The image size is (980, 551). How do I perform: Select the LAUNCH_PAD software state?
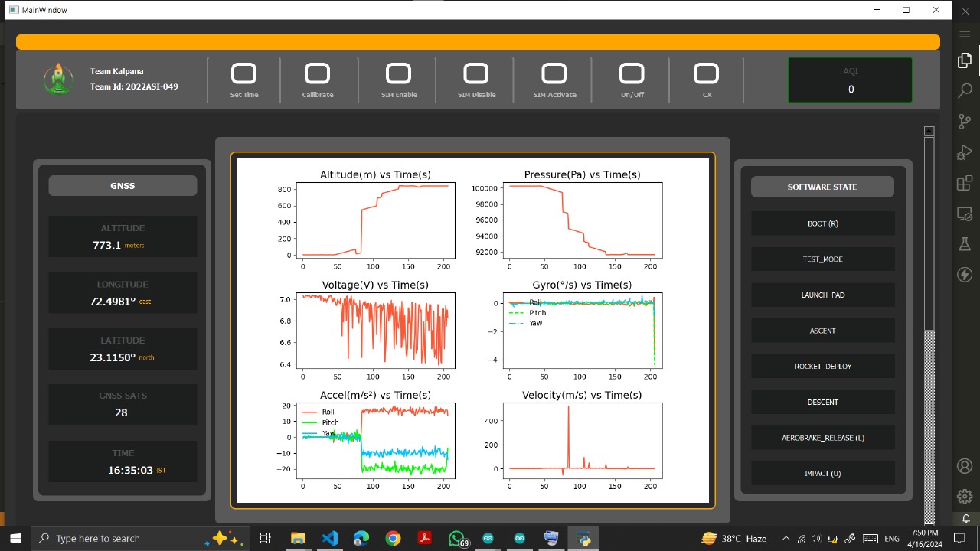(x=822, y=295)
